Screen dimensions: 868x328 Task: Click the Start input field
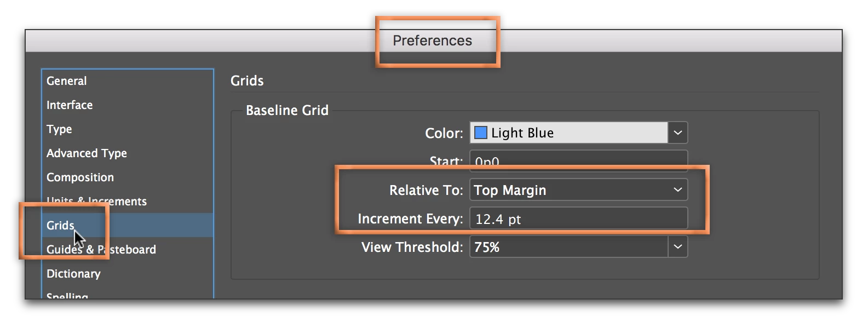click(578, 160)
